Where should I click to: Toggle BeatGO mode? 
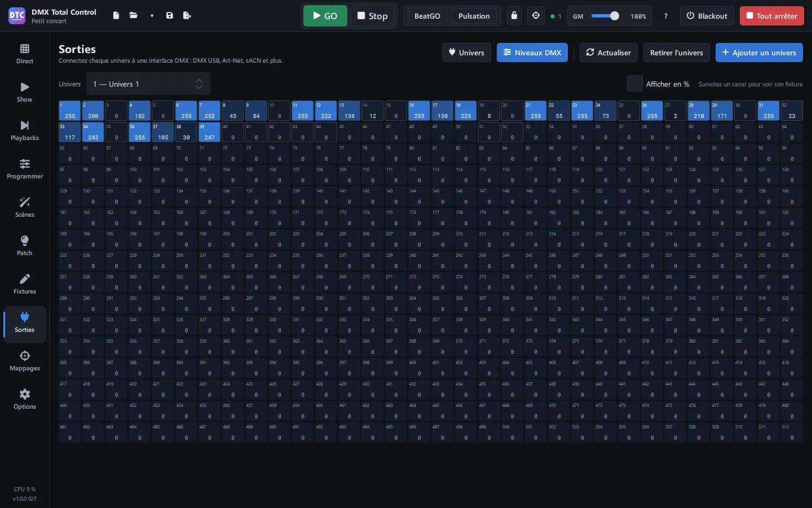pos(427,16)
